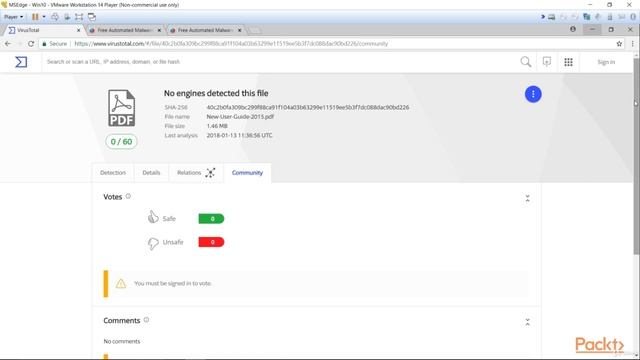Click VMware full screen icon
This screenshot has height=360, width=640.
(x=79, y=17)
